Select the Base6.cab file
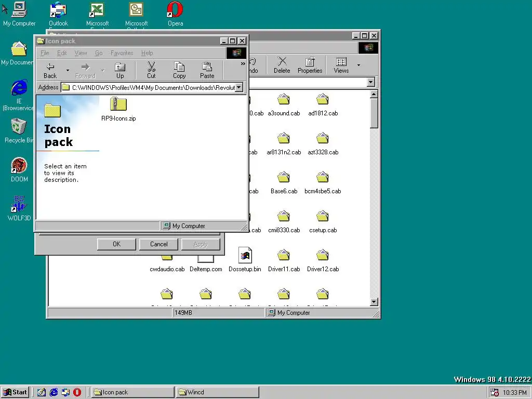The width and height of the screenshot is (532, 399). (284, 183)
